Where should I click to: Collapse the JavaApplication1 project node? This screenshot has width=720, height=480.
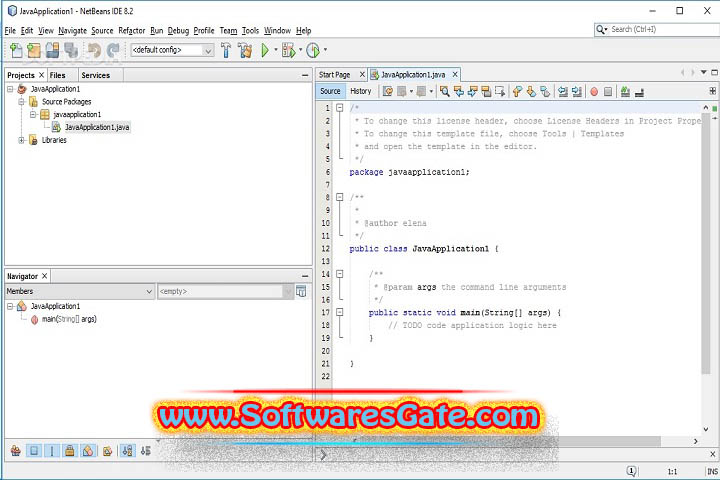[x=10, y=89]
